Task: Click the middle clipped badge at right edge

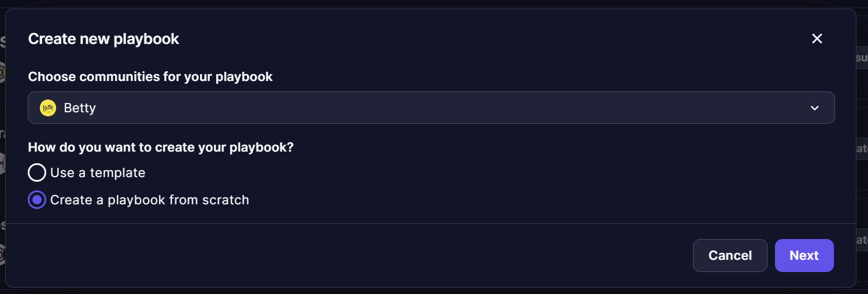Action: coord(862,148)
